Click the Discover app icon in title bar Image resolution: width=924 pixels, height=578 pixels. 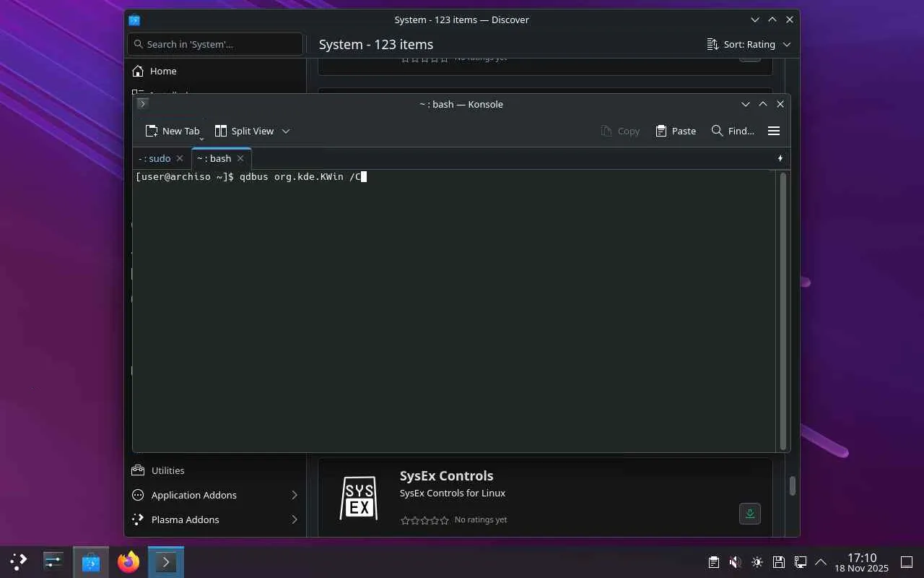[134, 20]
